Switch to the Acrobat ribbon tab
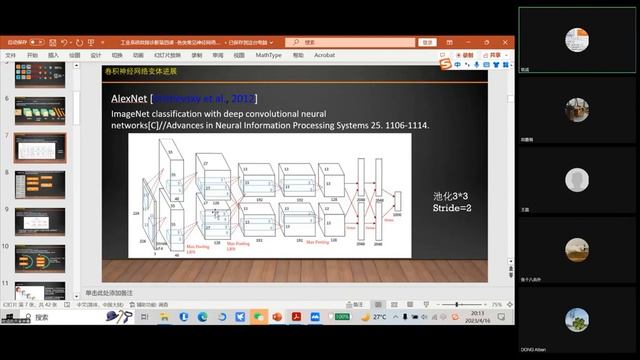Screen dimensions: 640x360 pos(324,55)
